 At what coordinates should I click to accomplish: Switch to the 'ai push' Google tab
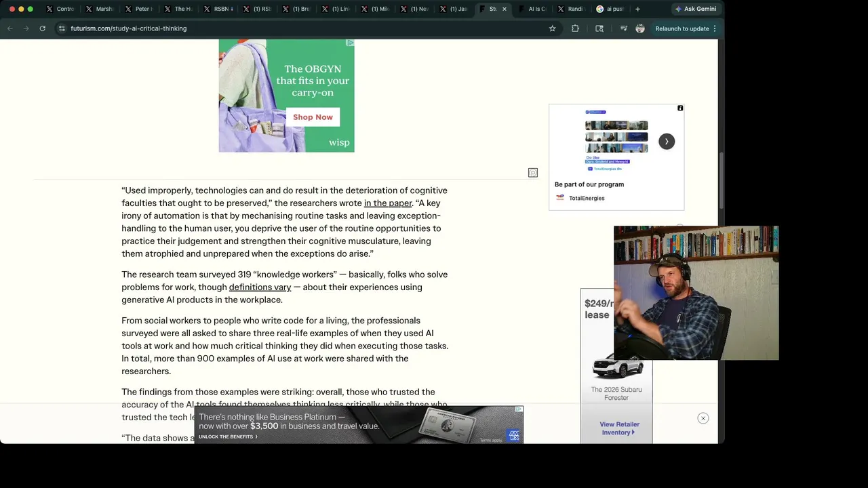coord(610,9)
